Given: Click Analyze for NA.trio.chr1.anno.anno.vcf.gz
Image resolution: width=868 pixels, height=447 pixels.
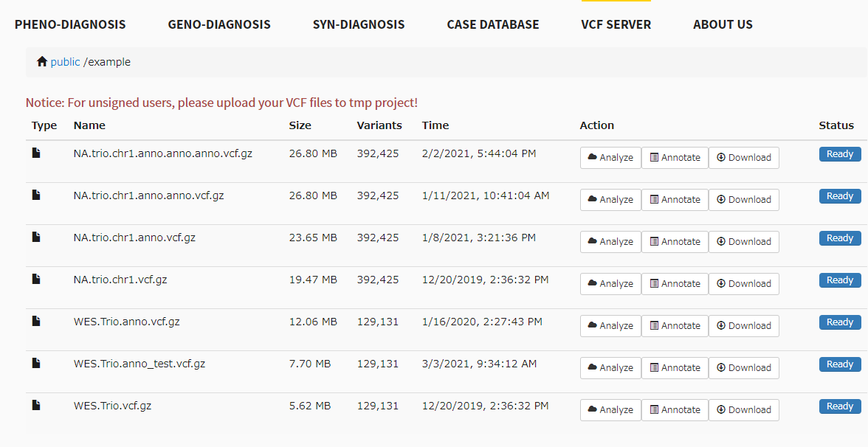Looking at the screenshot, I should 610,199.
